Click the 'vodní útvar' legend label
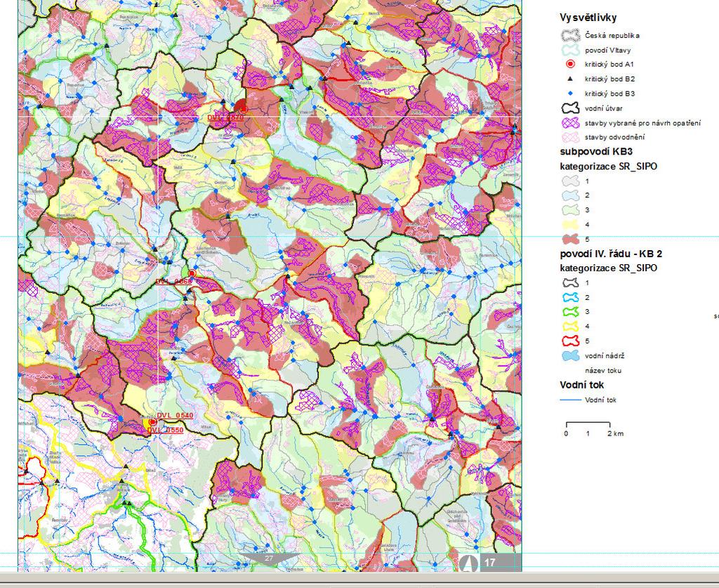 point(603,109)
